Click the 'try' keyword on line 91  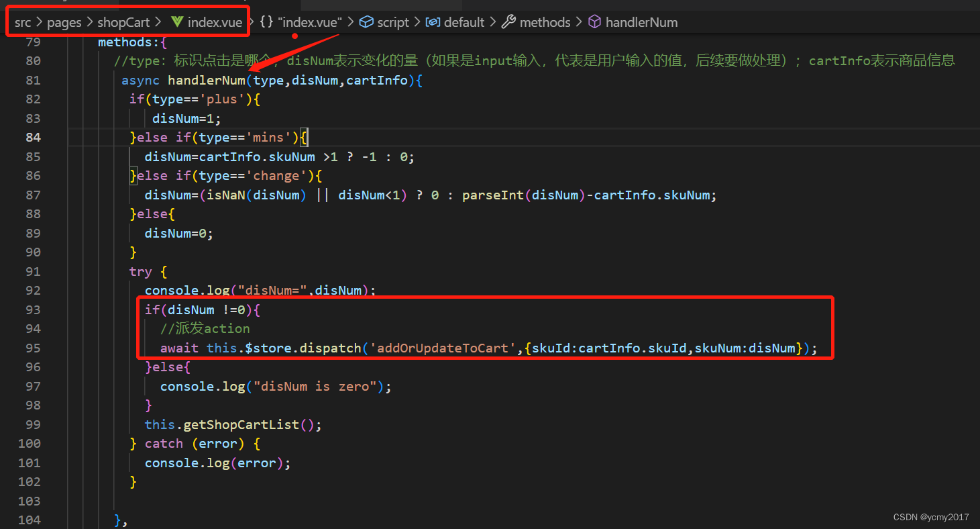[x=141, y=271]
